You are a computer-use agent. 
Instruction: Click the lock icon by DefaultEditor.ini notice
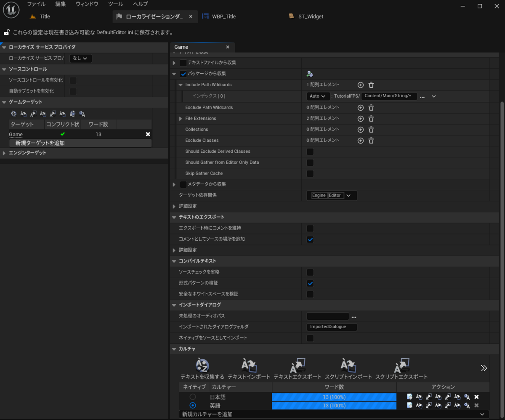click(6, 32)
